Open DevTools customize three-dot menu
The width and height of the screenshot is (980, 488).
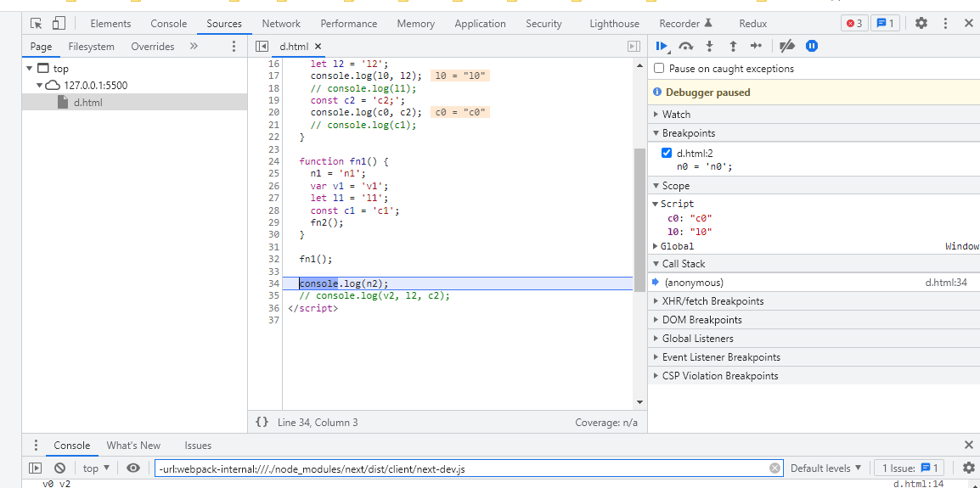pos(946,23)
